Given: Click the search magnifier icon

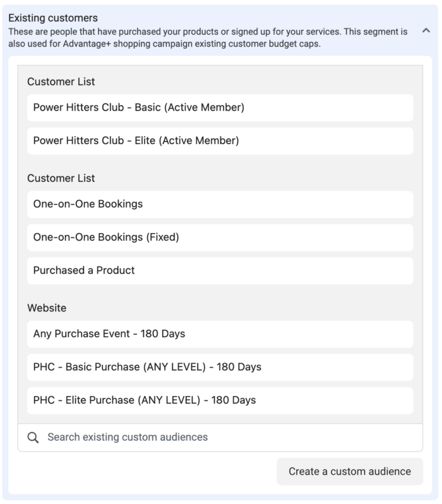Looking at the screenshot, I should (x=33, y=438).
